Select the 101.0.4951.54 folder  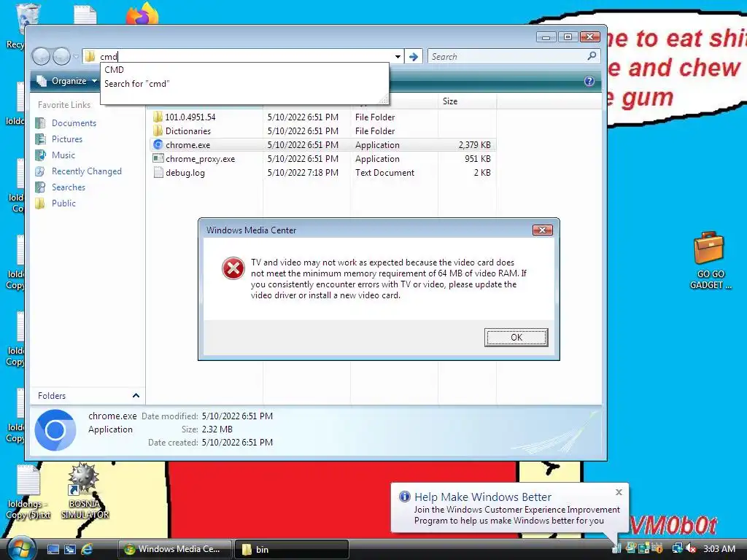click(190, 117)
